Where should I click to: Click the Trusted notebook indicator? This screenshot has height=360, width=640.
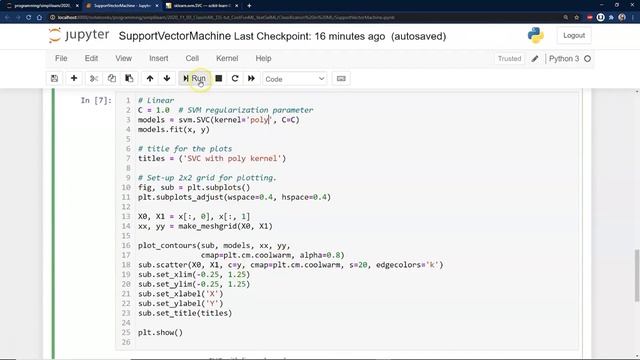[509, 59]
